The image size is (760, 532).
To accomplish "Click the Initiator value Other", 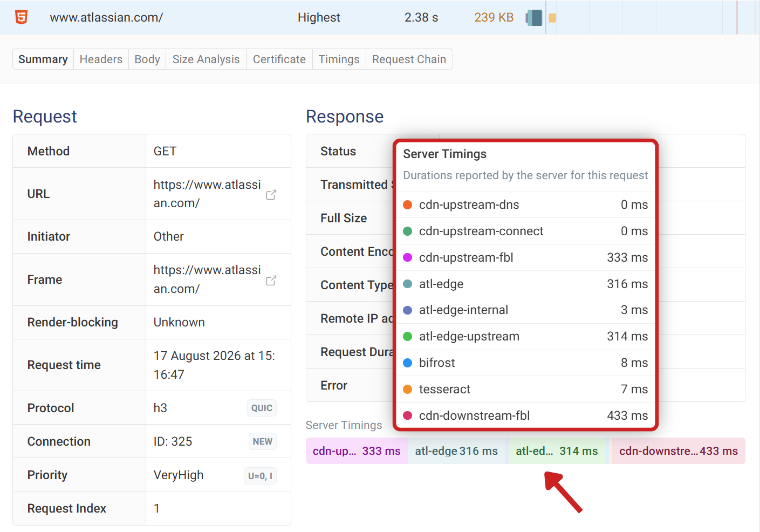I will pos(169,237).
